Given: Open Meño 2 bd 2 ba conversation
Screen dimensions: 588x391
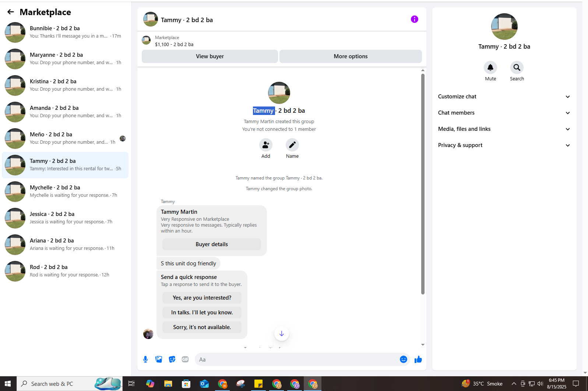Looking at the screenshot, I should (x=65, y=139).
